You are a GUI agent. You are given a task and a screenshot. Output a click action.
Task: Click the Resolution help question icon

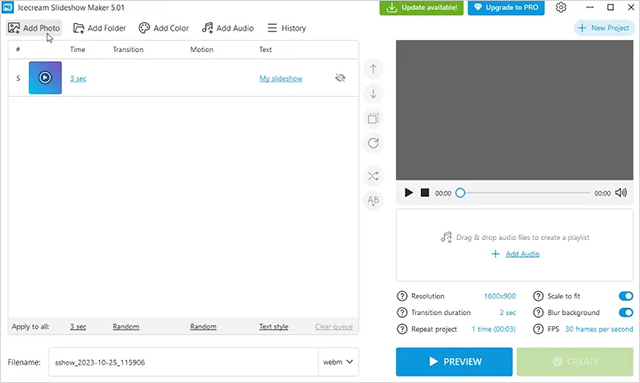(x=402, y=296)
